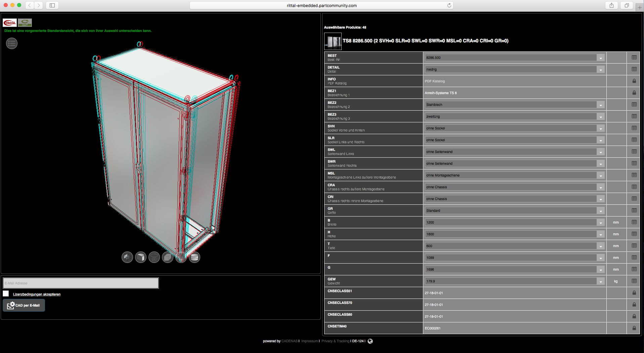Open value table icon for CRI row
Image resolution: width=644 pixels, height=353 pixels.
pyautogui.click(x=634, y=199)
